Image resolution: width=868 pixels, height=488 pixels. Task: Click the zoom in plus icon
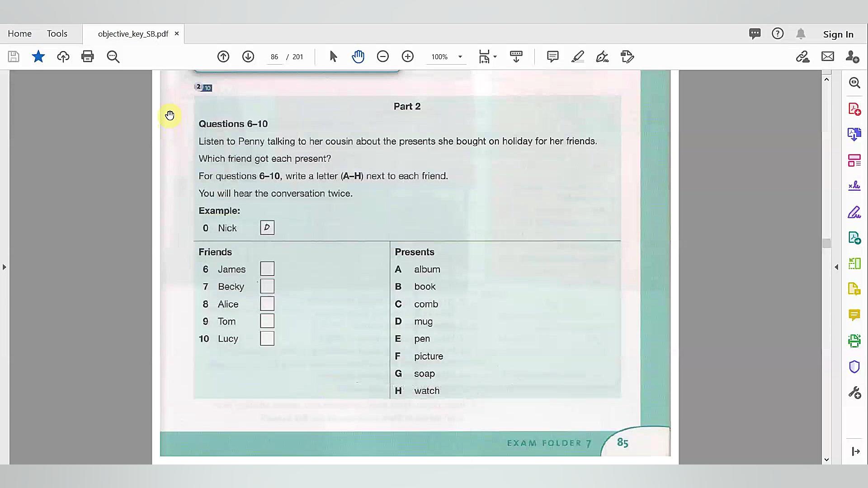pos(408,56)
